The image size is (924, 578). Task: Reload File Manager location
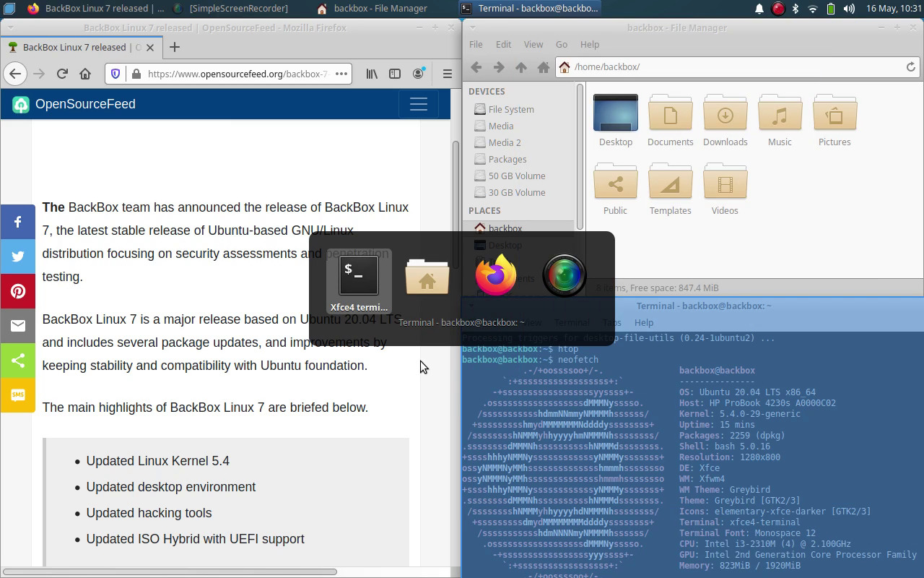coord(911,66)
